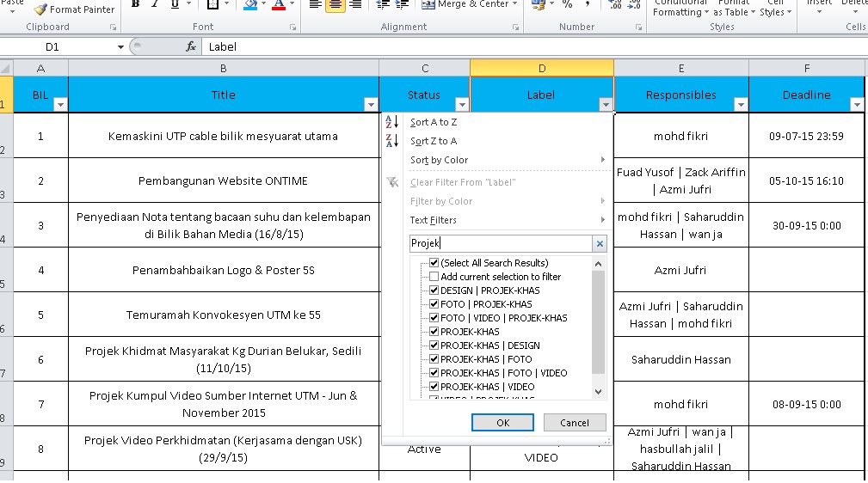Open Format as Table menu
The width and height of the screenshot is (868, 483).
coord(734,9)
